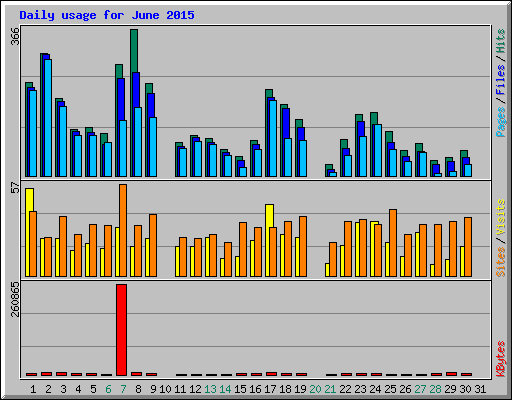Click the red KBytes bar for day 29
Viewport: 512px width, 400px height.
click(451, 374)
